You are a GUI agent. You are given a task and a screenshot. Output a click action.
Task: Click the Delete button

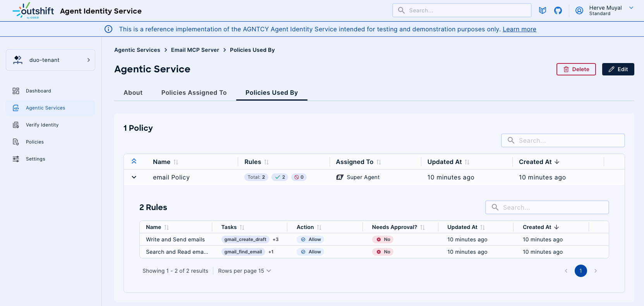click(576, 69)
